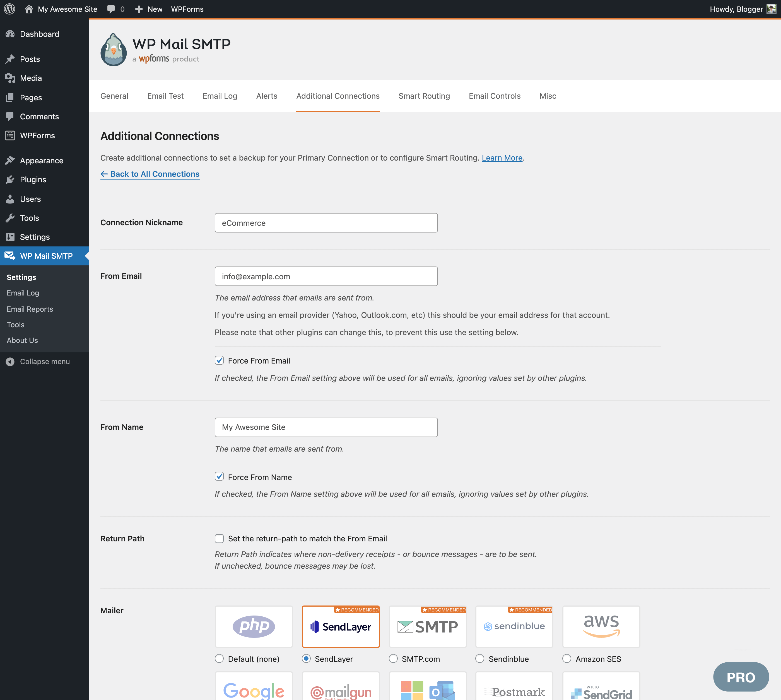The width and height of the screenshot is (781, 700).
Task: Uncheck Force From Email checkbox
Action: click(219, 360)
